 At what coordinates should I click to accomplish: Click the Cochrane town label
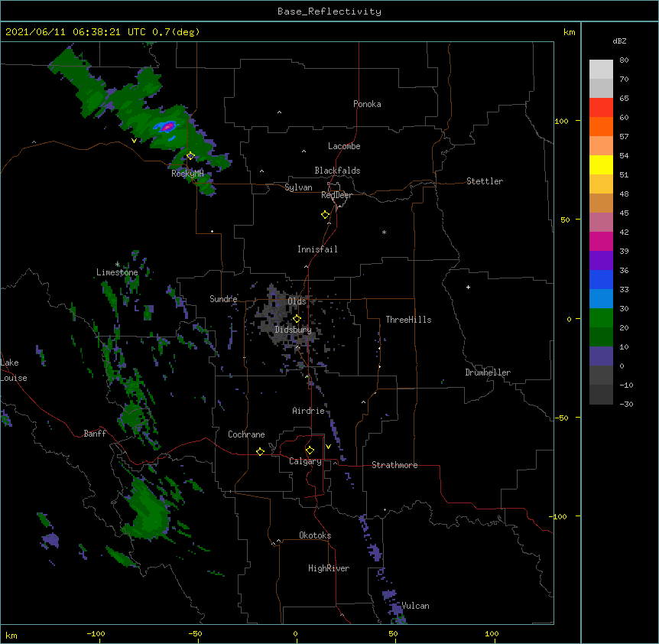point(246,434)
